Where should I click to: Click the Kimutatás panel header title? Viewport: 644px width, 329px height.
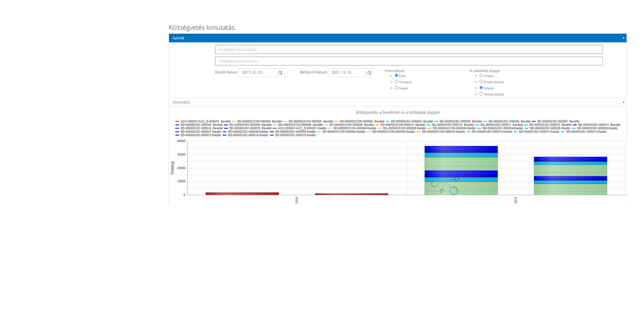pos(182,102)
